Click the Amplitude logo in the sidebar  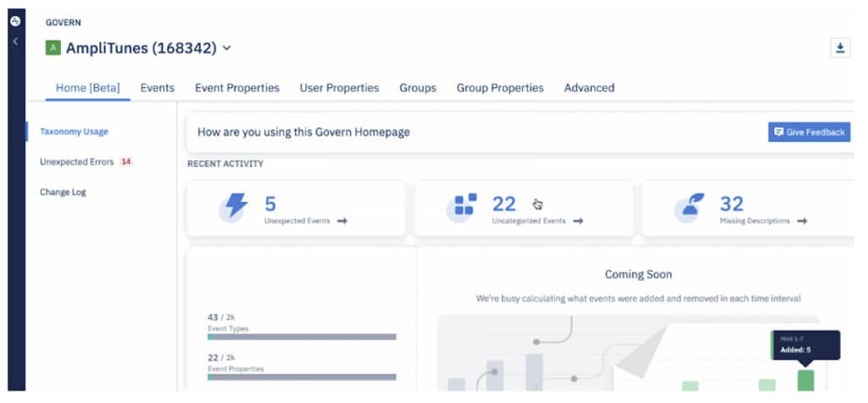coord(15,21)
